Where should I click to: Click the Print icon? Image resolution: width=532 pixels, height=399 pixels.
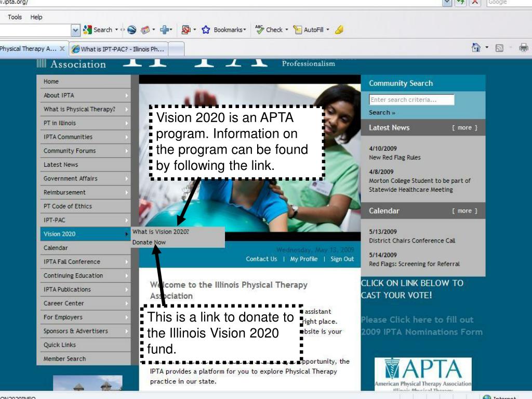524,47
